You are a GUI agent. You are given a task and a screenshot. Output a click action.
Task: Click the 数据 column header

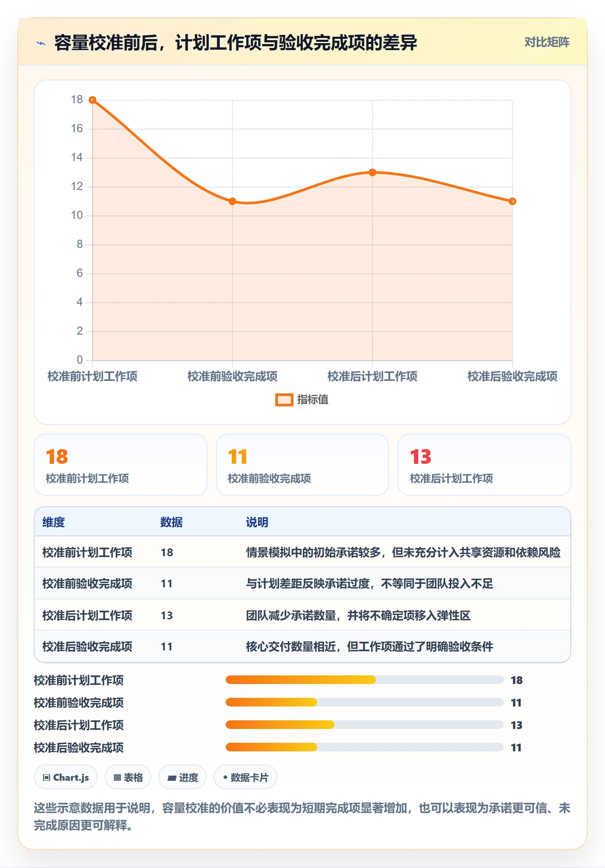click(x=172, y=522)
